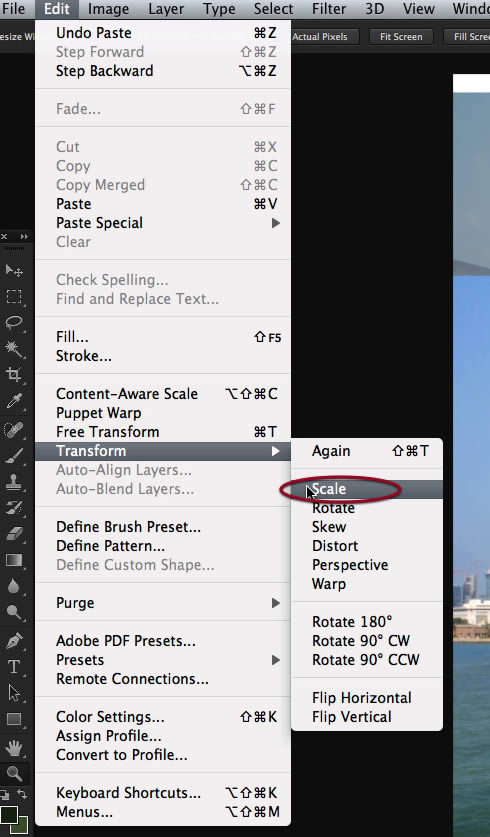Select the Dodge tool
Image resolution: width=490 pixels, height=837 pixels.
pyautogui.click(x=14, y=612)
